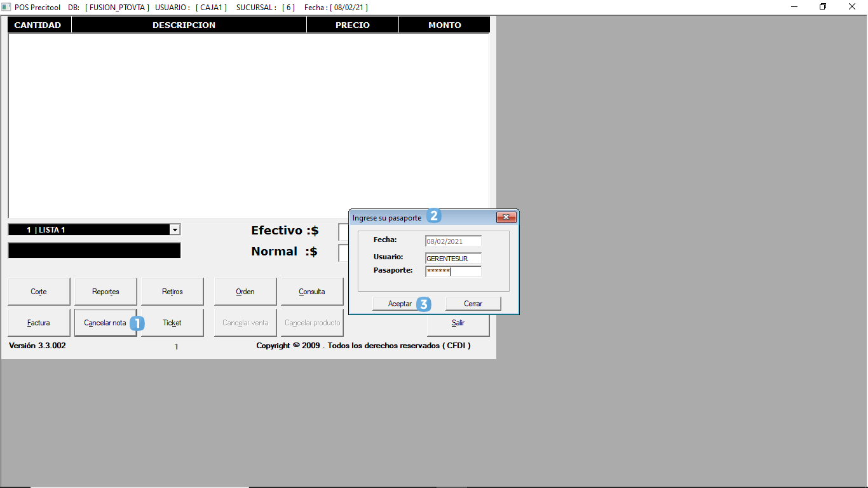Expand the LISTA 1 dropdown arrow
This screenshot has height=488, width=868.
(175, 230)
